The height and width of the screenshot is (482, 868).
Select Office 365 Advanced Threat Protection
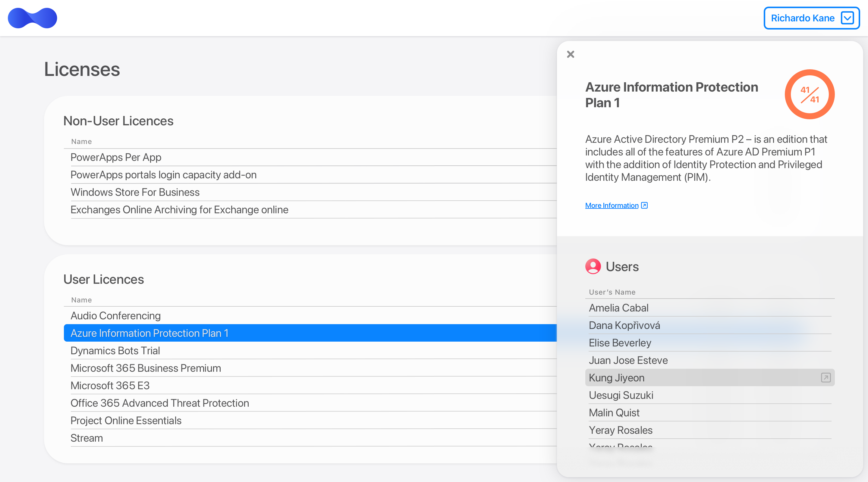pos(310,403)
